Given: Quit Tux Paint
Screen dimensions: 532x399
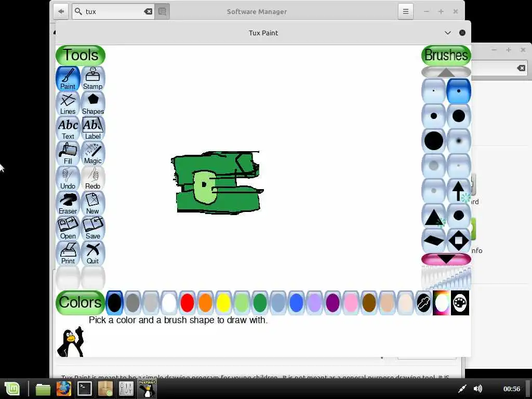Looking at the screenshot, I should 92,253.
